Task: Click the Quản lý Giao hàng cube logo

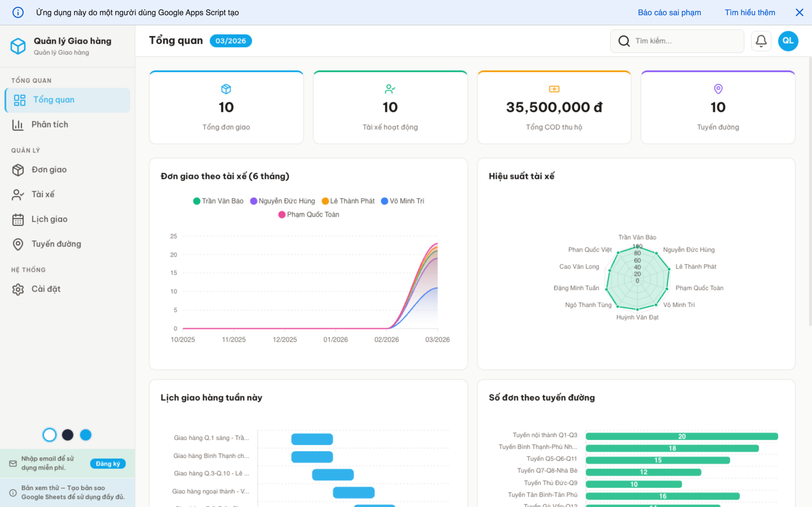Action: (x=18, y=46)
